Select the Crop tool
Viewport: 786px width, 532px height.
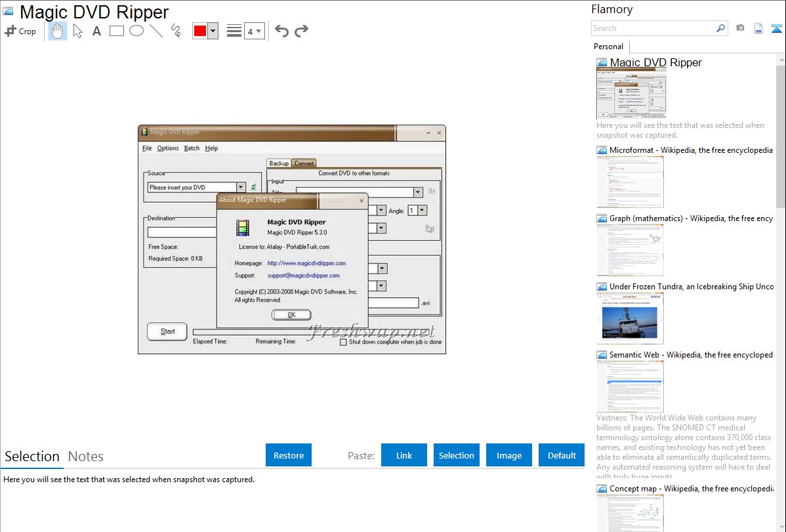[x=20, y=31]
